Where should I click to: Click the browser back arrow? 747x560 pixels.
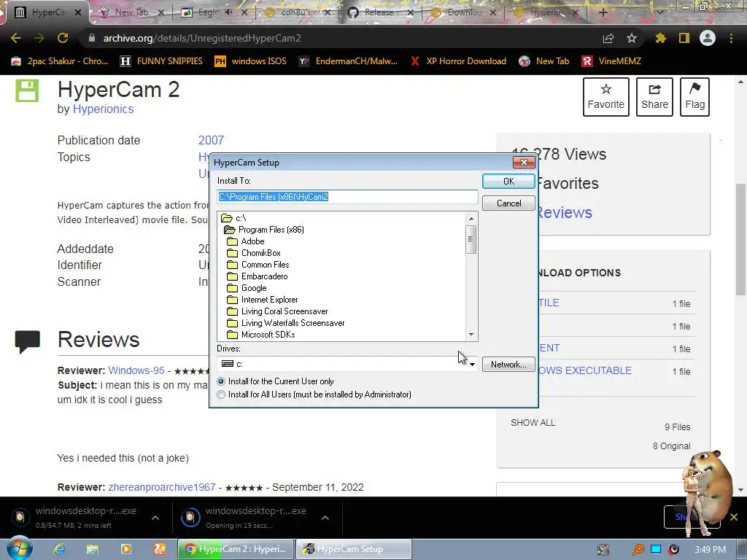coord(16,38)
